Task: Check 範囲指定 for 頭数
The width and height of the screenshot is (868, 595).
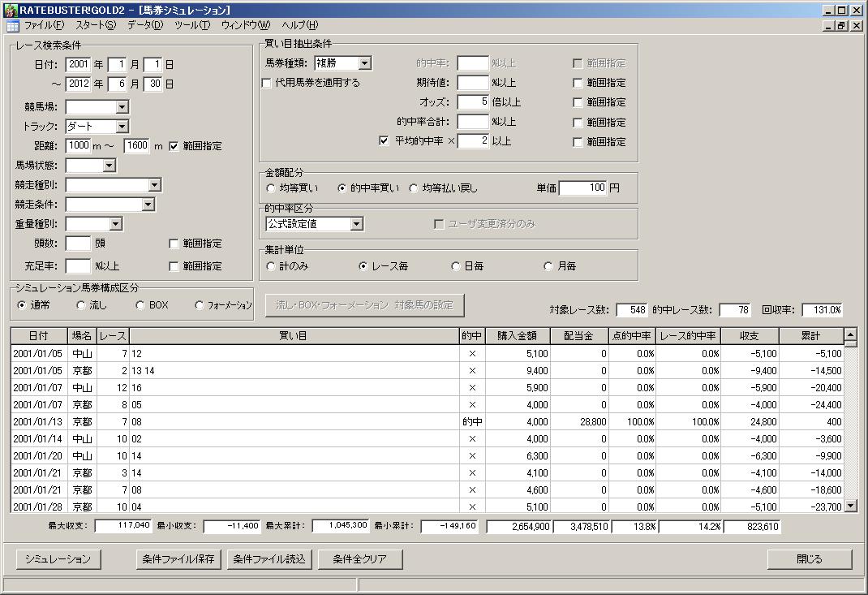Action: pos(174,244)
